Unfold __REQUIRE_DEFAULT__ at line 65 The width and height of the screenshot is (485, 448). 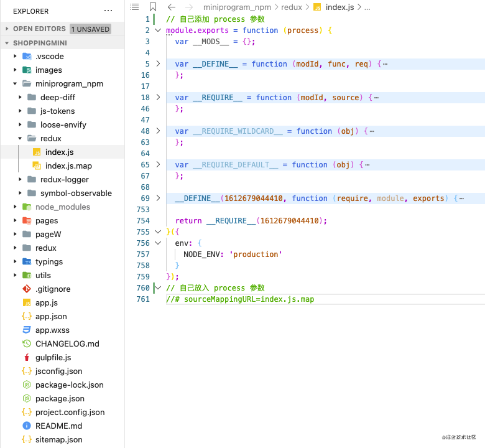pos(158,164)
